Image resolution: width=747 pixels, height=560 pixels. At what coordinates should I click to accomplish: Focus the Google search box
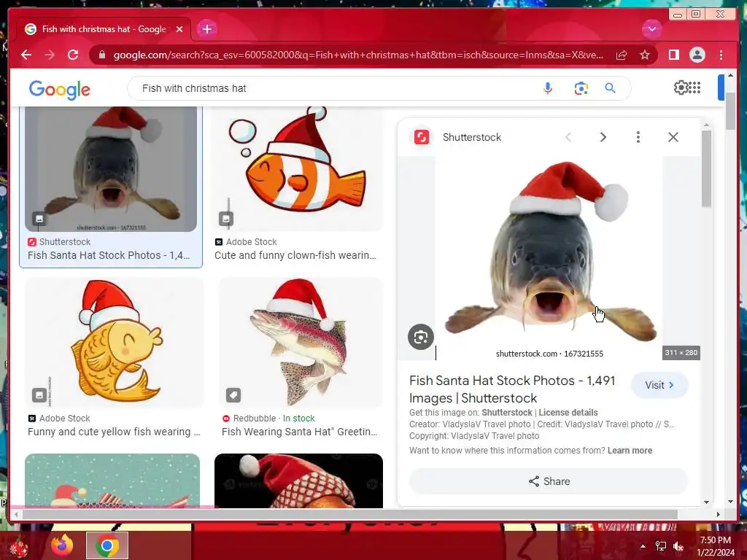point(333,88)
